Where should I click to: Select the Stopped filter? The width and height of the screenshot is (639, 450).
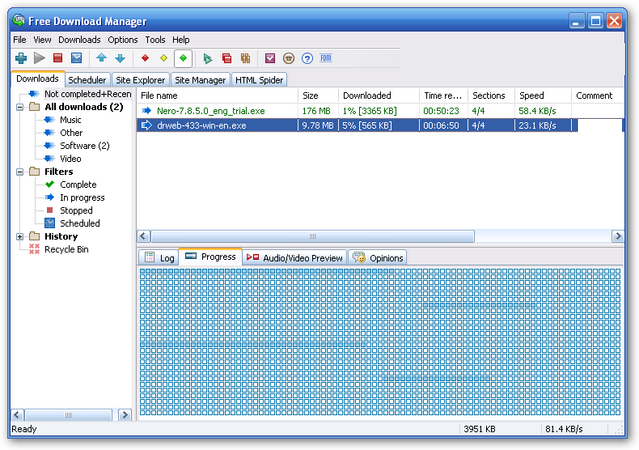pos(76,211)
